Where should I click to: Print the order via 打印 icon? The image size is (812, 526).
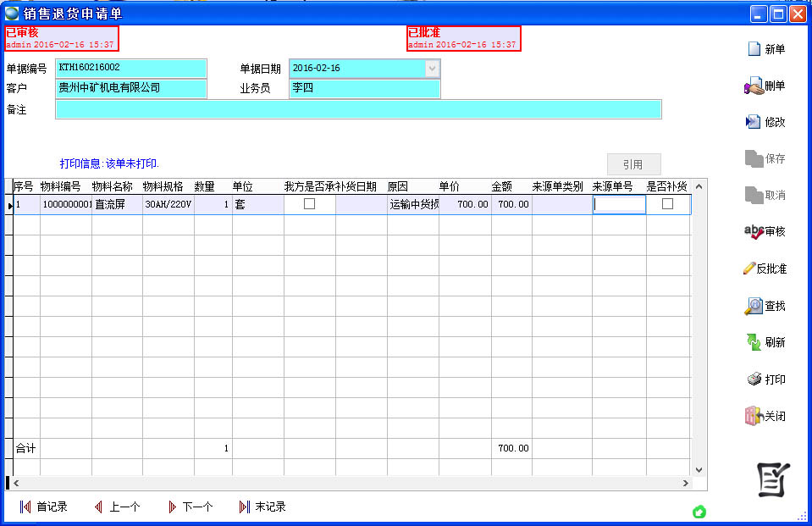[754, 379]
